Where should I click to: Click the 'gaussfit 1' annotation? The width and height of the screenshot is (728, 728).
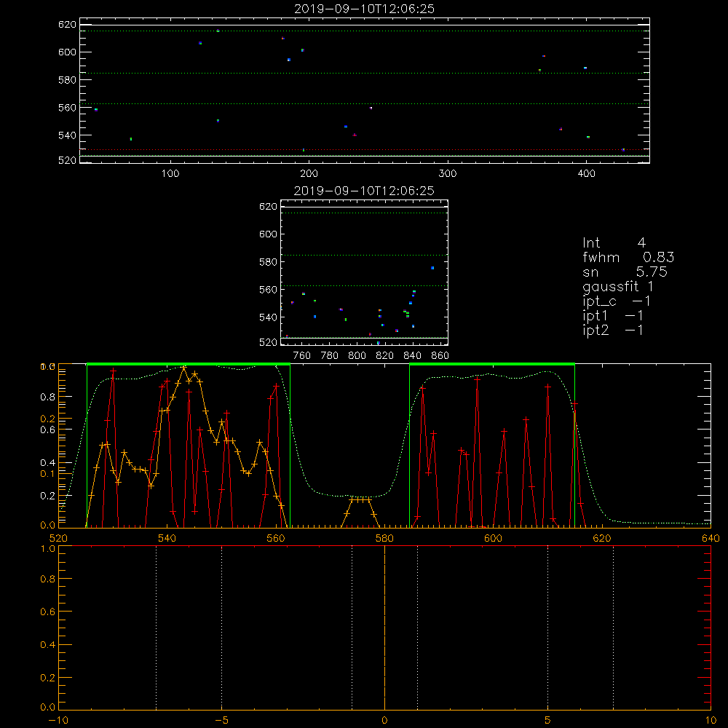[618, 286]
